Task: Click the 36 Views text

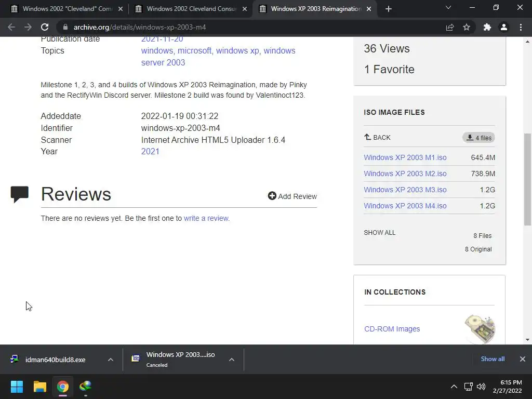Action: pos(387,48)
